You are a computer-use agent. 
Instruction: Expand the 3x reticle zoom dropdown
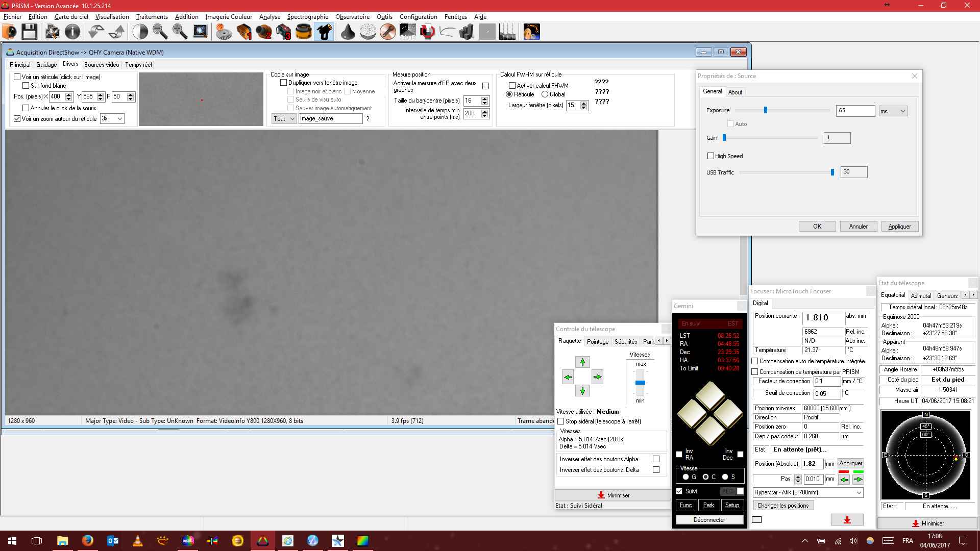tap(112, 119)
